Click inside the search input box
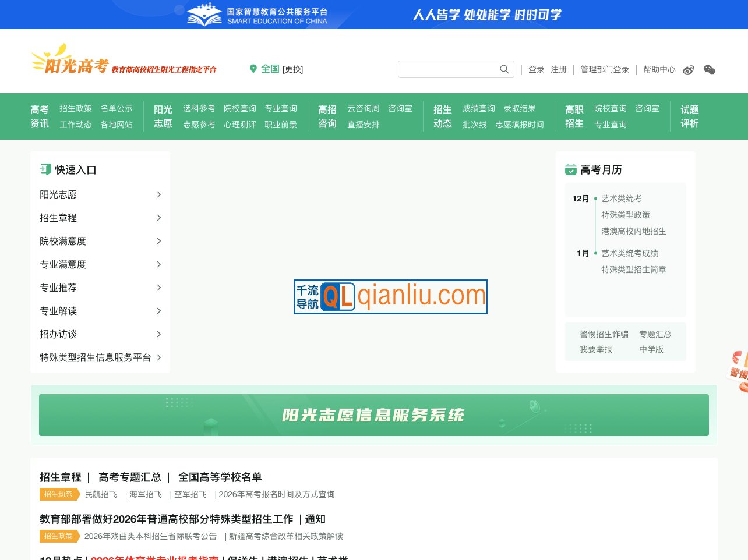 449,69
